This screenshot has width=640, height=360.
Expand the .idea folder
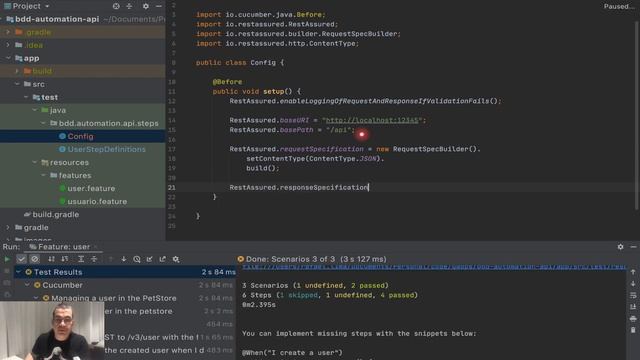tap(8, 45)
